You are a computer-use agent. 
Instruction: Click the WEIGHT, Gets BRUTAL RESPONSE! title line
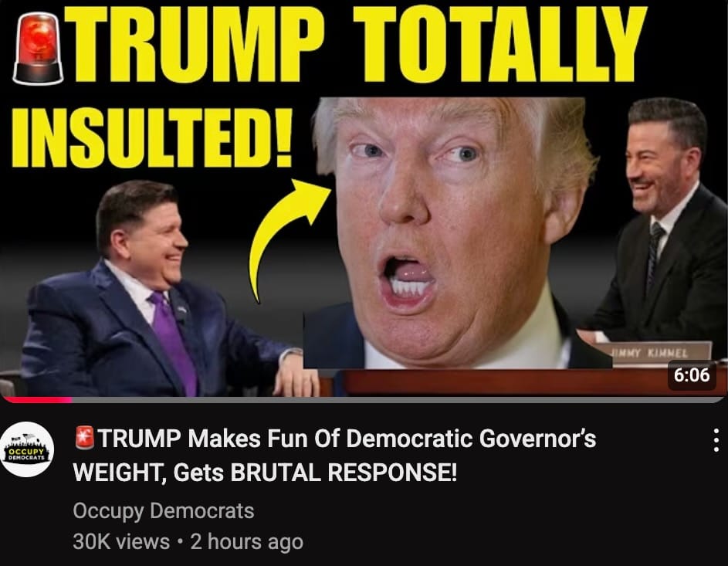tap(265, 473)
